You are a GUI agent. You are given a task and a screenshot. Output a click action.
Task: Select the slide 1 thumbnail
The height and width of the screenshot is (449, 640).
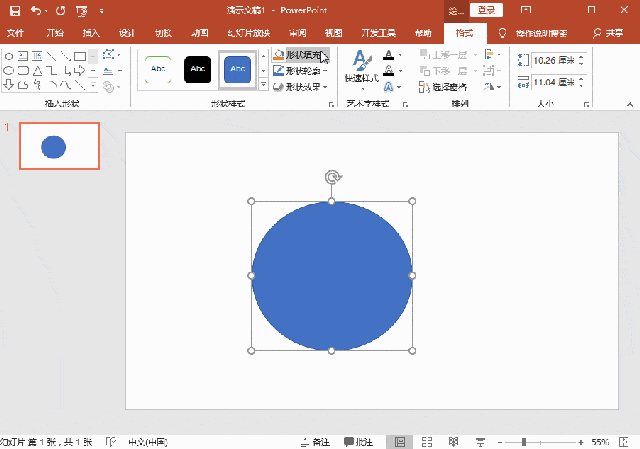pos(59,147)
